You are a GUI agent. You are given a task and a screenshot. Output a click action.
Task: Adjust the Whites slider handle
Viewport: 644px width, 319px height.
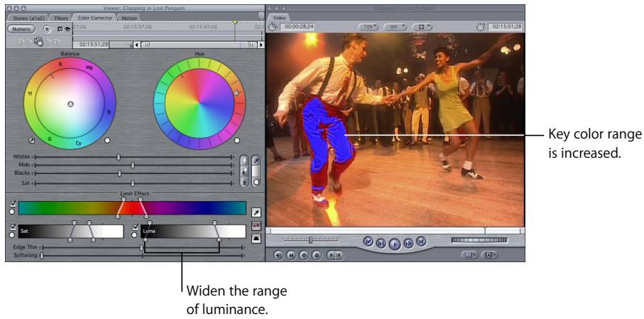coord(119,156)
